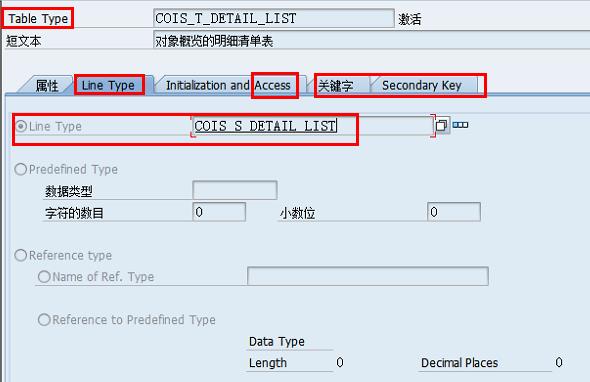The width and height of the screenshot is (590, 382).
Task: Click the 短文本 description field
Action: pyautogui.click(x=372, y=40)
